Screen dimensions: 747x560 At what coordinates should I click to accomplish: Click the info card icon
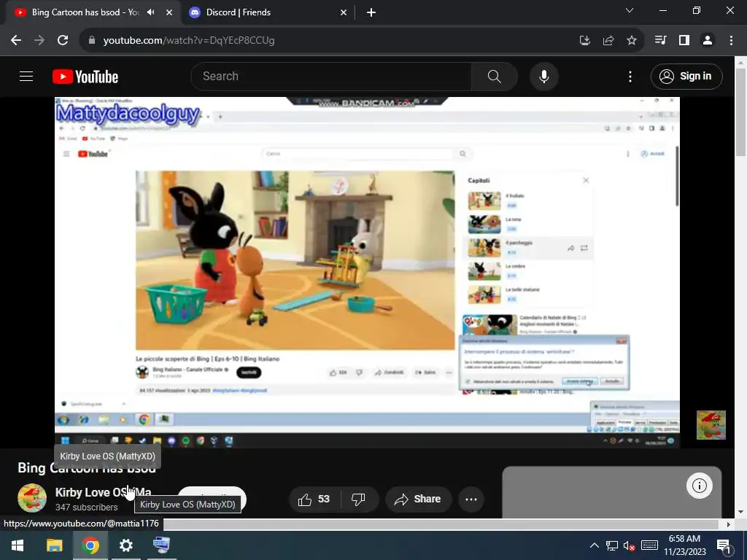700,486
